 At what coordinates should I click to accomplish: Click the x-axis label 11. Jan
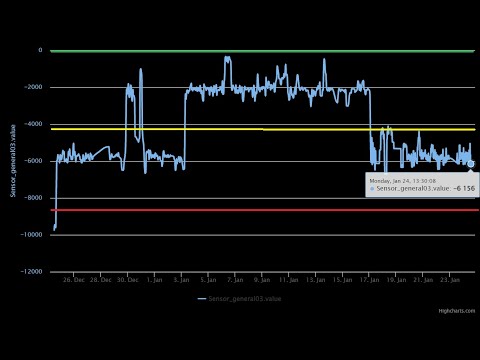[x=289, y=280]
